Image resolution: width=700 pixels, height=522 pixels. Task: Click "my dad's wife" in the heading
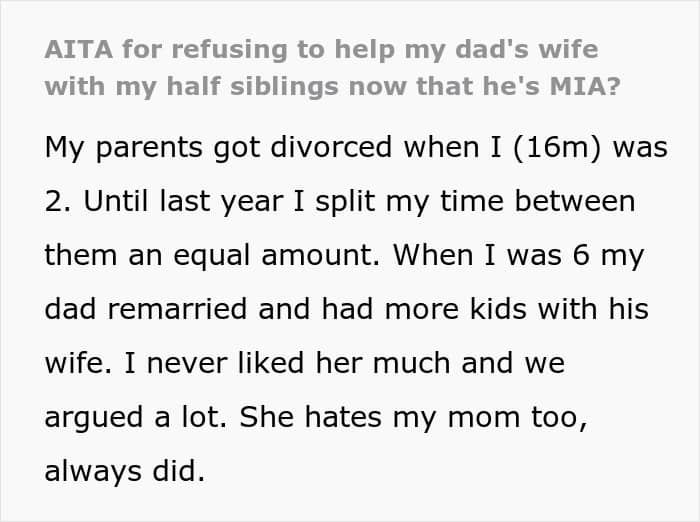coord(501,50)
